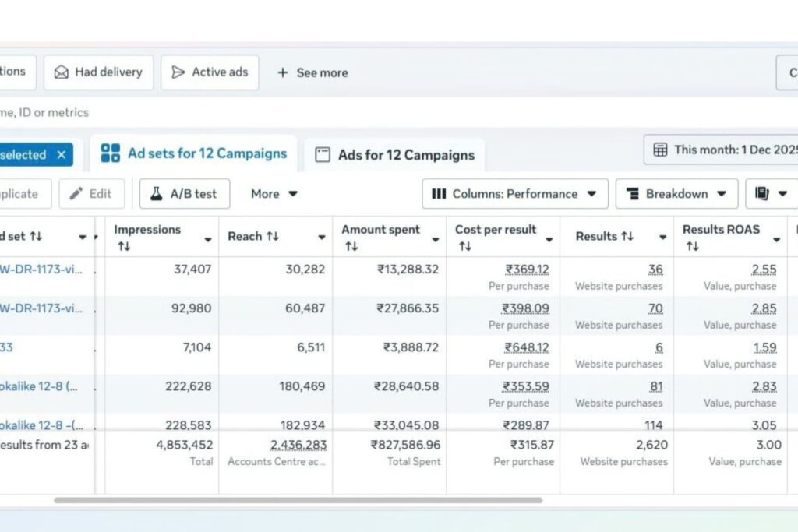Click the Edit pencil icon
The width and height of the screenshot is (798, 532).
point(76,193)
